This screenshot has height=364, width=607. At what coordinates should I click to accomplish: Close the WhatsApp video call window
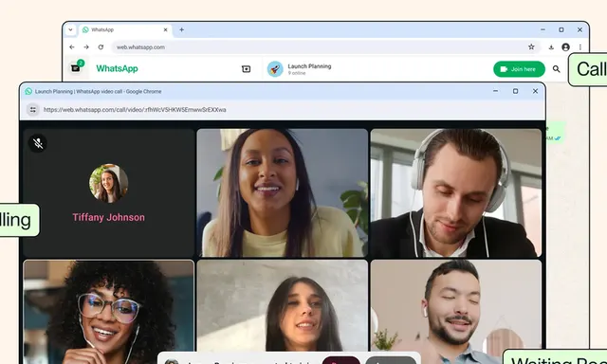pos(535,91)
